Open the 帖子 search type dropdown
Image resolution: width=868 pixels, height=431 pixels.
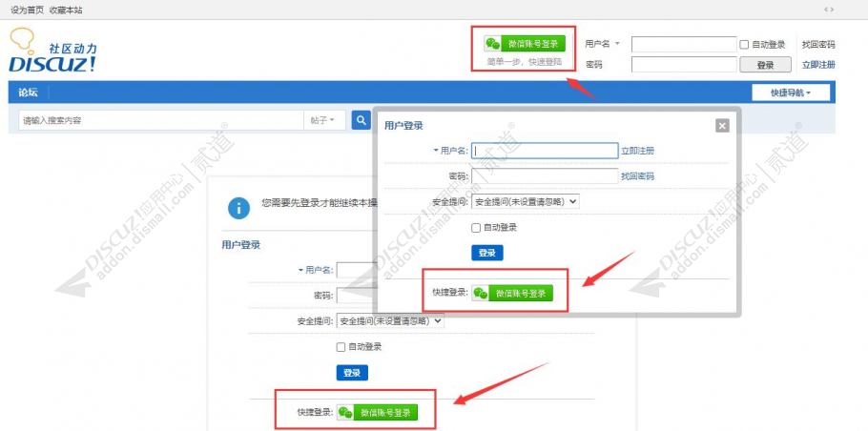click(x=322, y=120)
